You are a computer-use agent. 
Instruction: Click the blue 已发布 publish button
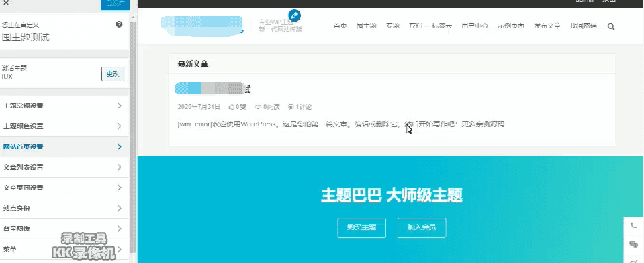[x=116, y=4]
